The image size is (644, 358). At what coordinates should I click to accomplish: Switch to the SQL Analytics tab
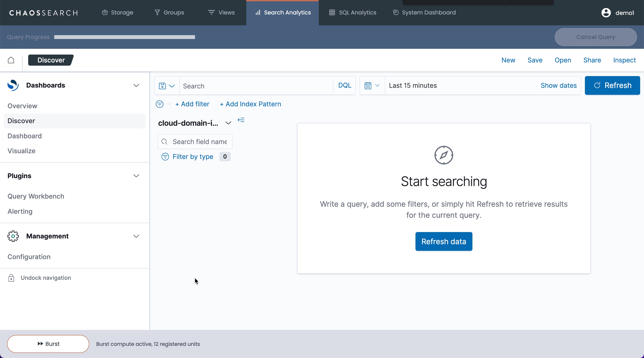coord(353,13)
